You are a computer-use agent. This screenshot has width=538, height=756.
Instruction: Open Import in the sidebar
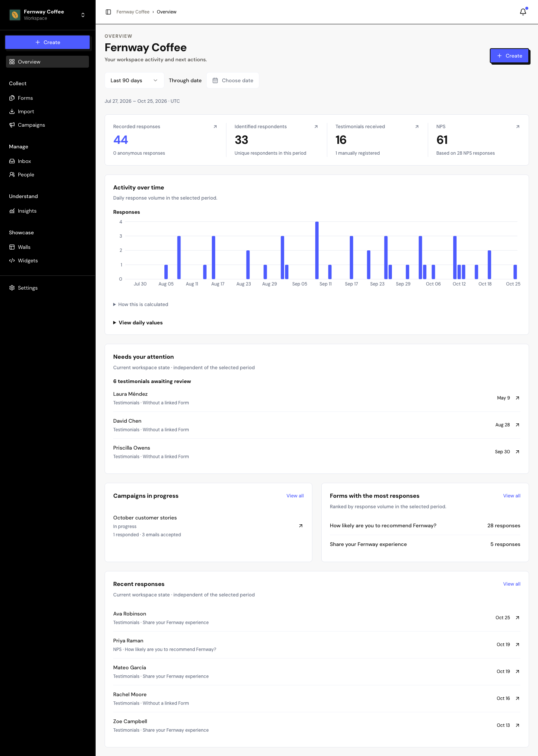click(x=47, y=111)
